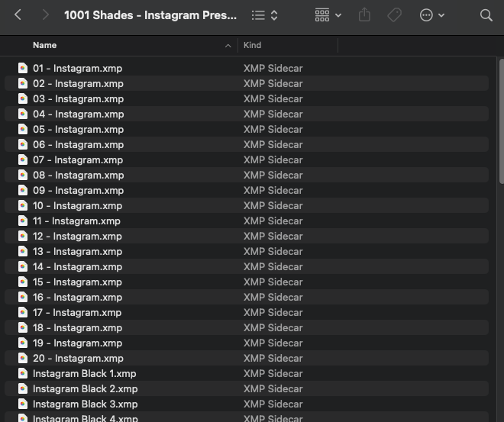Select the 05 - Instagram.xmp file

pos(77,129)
